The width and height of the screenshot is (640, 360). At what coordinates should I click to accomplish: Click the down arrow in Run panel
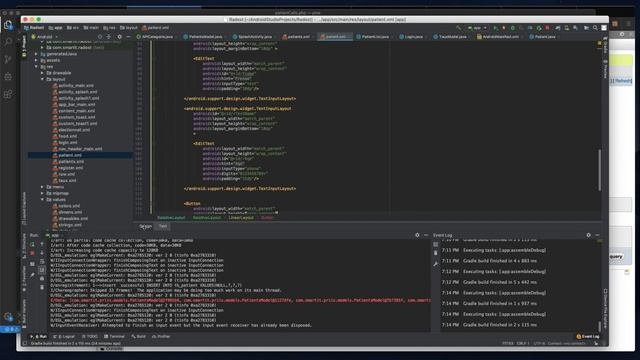[42, 253]
